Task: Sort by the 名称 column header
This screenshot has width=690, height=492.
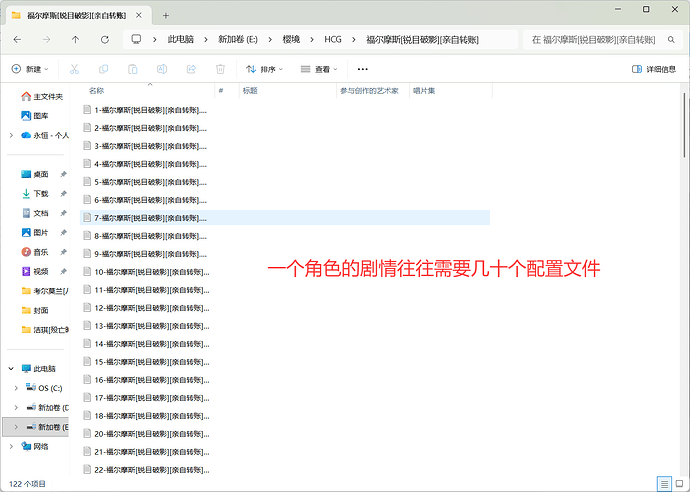Action: pos(96,91)
